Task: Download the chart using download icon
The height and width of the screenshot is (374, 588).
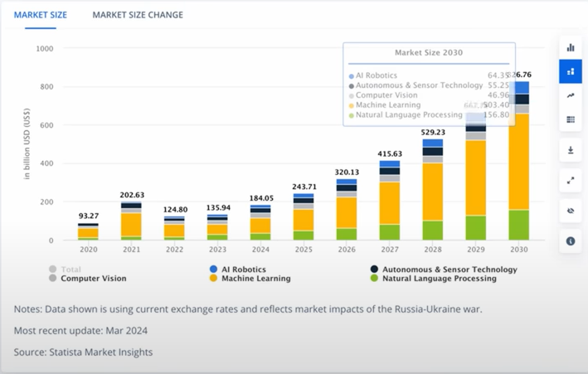Action: tap(571, 151)
